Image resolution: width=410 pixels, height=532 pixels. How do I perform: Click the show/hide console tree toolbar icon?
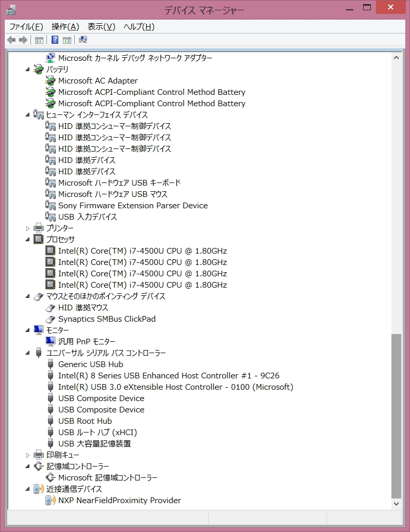coord(39,40)
